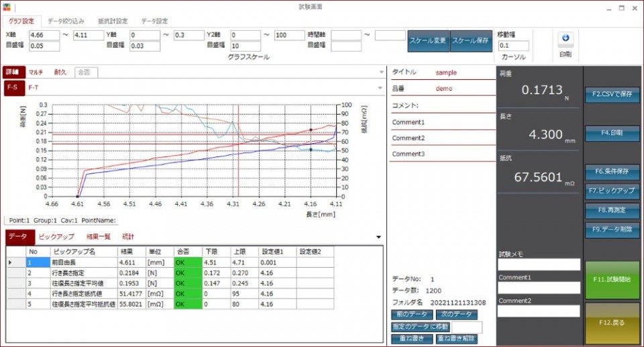This screenshot has height=347, width=644.
Task: Open the dropdown arrow beside 合否 tab row
Action: (381, 72)
